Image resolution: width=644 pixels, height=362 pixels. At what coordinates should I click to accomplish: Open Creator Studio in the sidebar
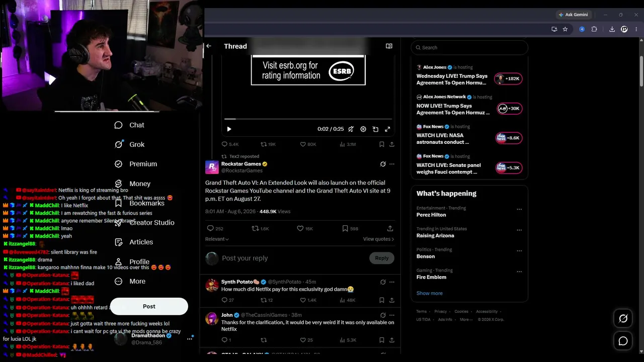[x=144, y=223]
